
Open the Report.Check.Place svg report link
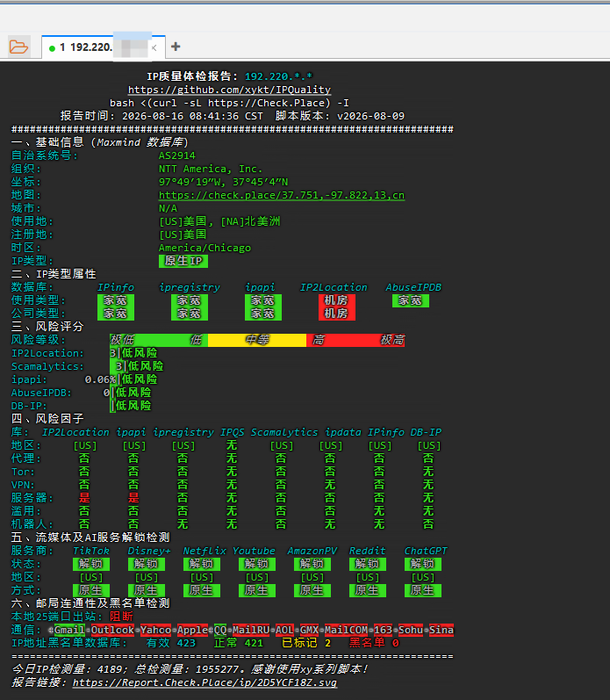click(x=205, y=682)
